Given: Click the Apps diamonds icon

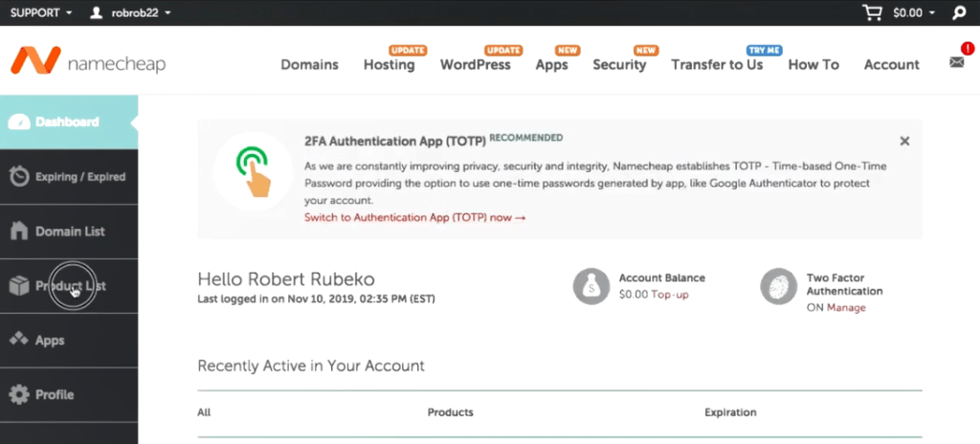Looking at the screenshot, I should point(19,340).
